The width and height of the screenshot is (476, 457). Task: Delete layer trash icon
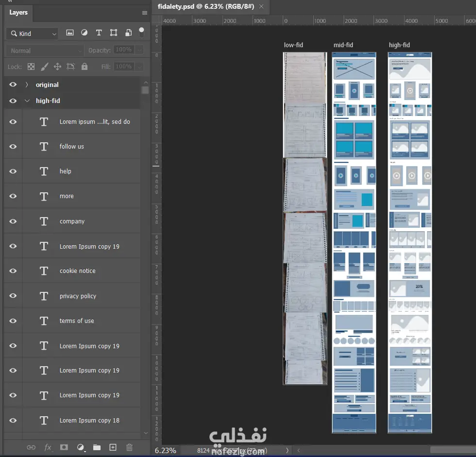tap(129, 447)
